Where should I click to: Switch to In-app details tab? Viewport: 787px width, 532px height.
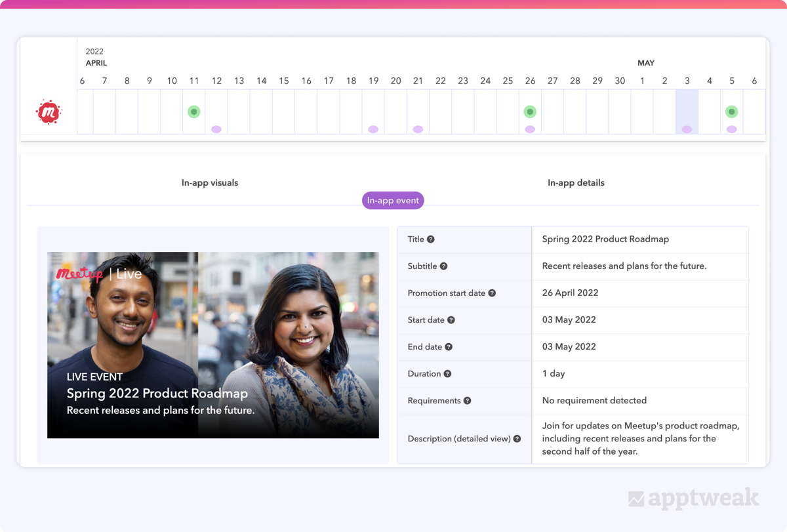576,183
